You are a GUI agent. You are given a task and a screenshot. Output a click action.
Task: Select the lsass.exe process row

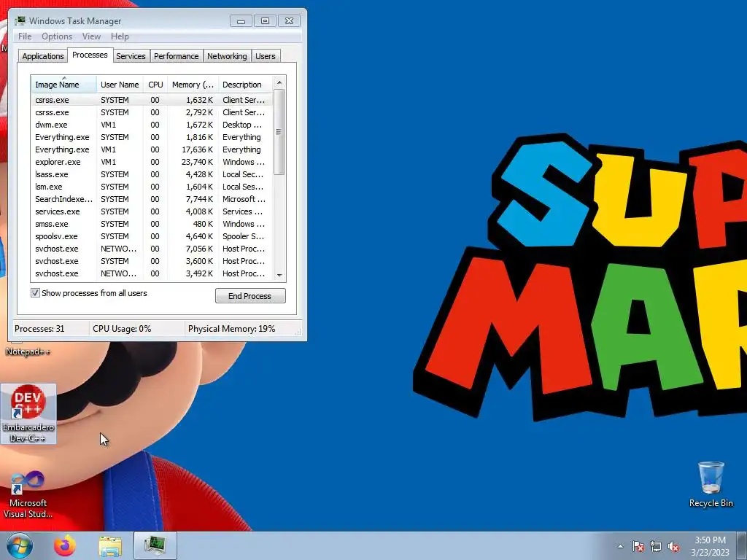click(x=152, y=174)
